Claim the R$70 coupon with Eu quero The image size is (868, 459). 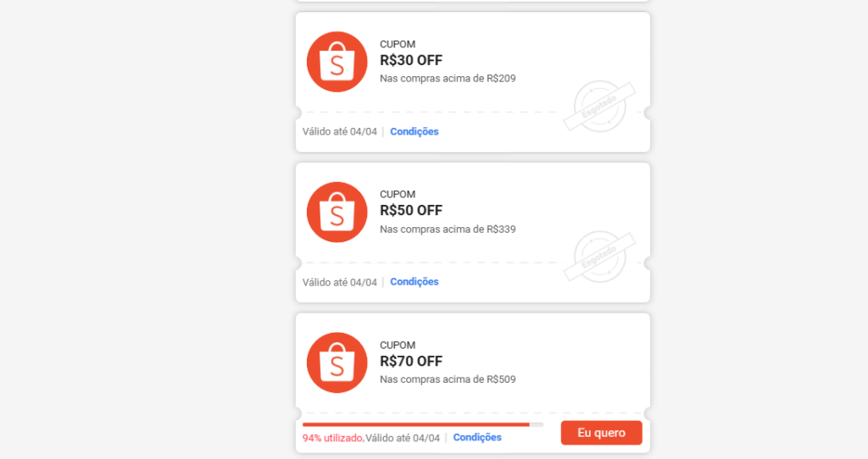[602, 433]
